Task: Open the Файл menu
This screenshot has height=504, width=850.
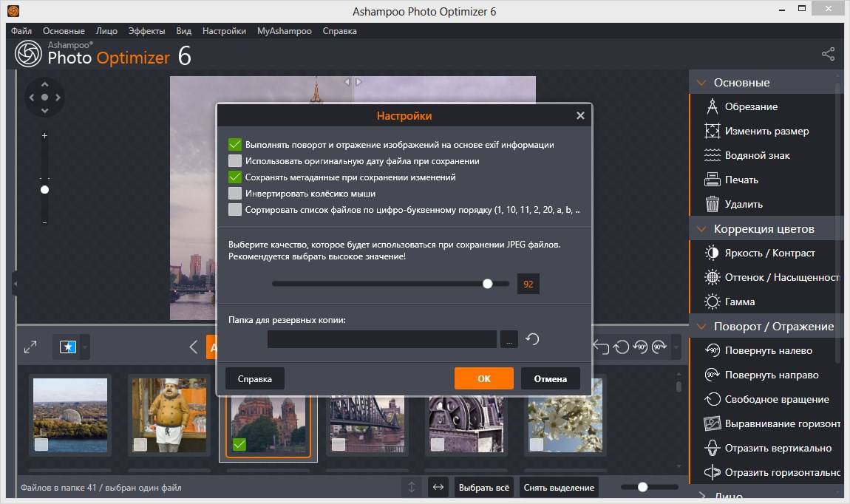Action: click(21, 31)
